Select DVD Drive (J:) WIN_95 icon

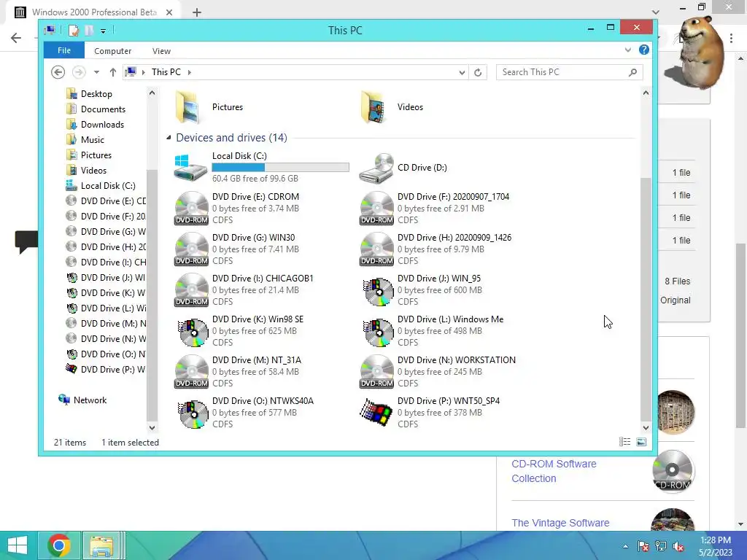(x=378, y=291)
